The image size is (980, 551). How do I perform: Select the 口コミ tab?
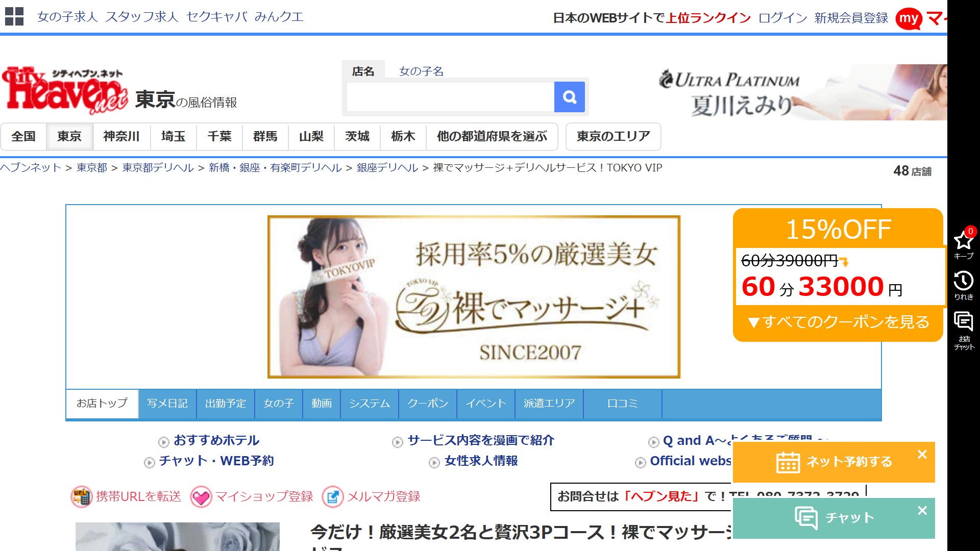pyautogui.click(x=623, y=404)
